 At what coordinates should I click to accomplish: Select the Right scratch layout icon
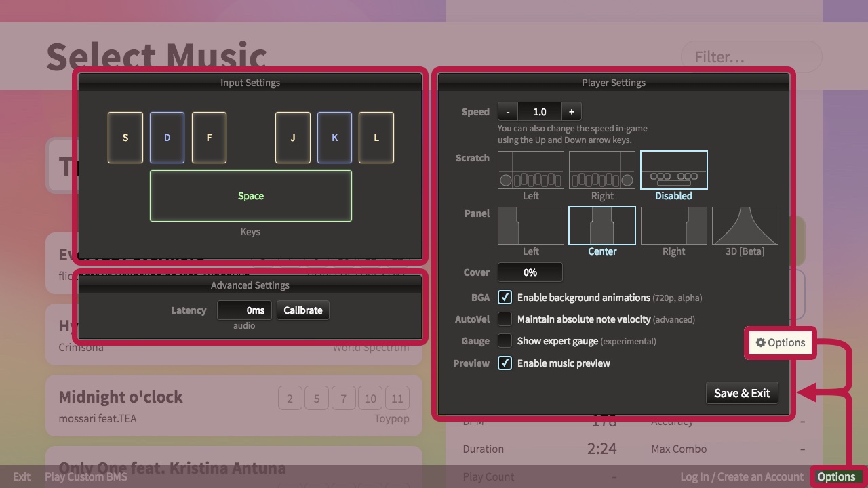coord(602,170)
